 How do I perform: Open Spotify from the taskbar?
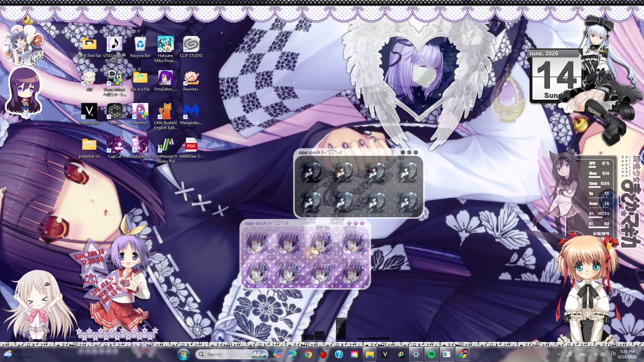(x=431, y=354)
